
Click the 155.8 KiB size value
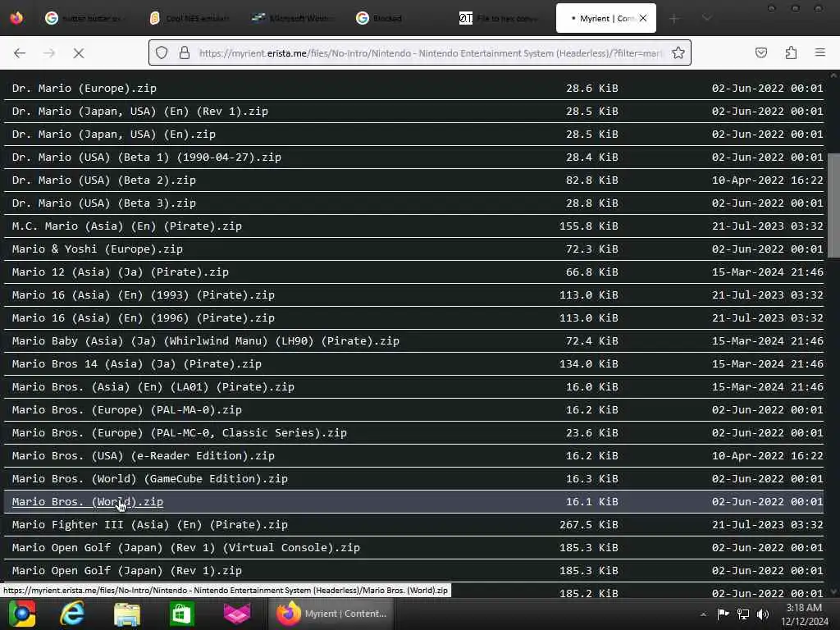pyautogui.click(x=589, y=226)
